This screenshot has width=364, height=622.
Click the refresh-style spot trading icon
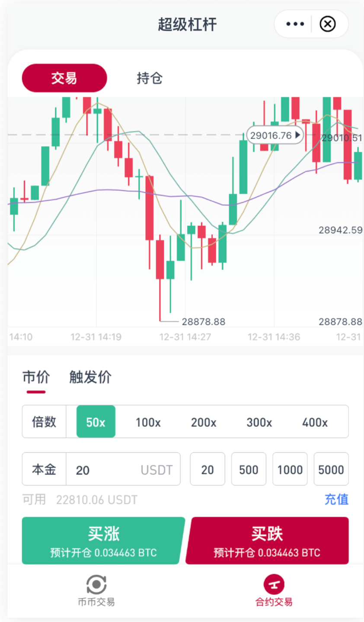(x=96, y=583)
